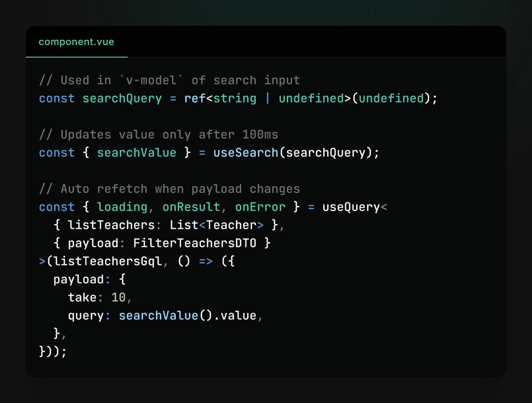The height and width of the screenshot is (403, 532).
Task: Click the "take: 10," line
Action: pyautogui.click(x=101, y=298)
